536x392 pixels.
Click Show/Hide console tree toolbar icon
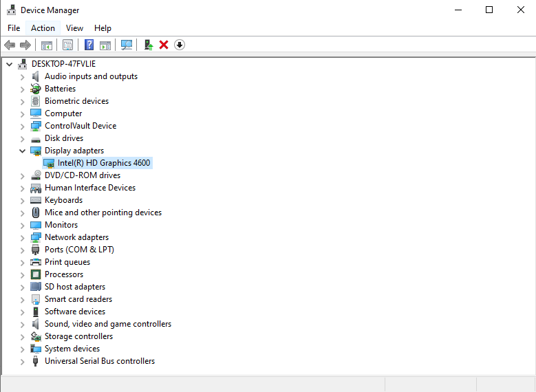(x=47, y=45)
